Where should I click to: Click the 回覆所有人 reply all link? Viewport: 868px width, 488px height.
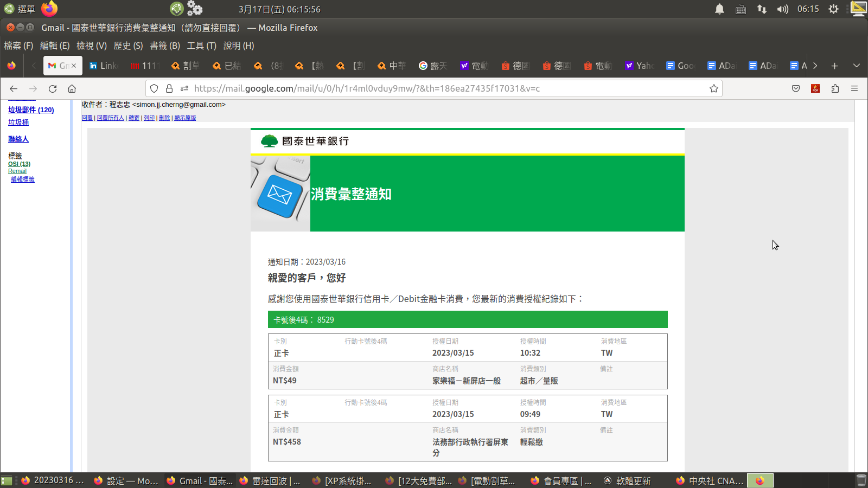coord(111,118)
